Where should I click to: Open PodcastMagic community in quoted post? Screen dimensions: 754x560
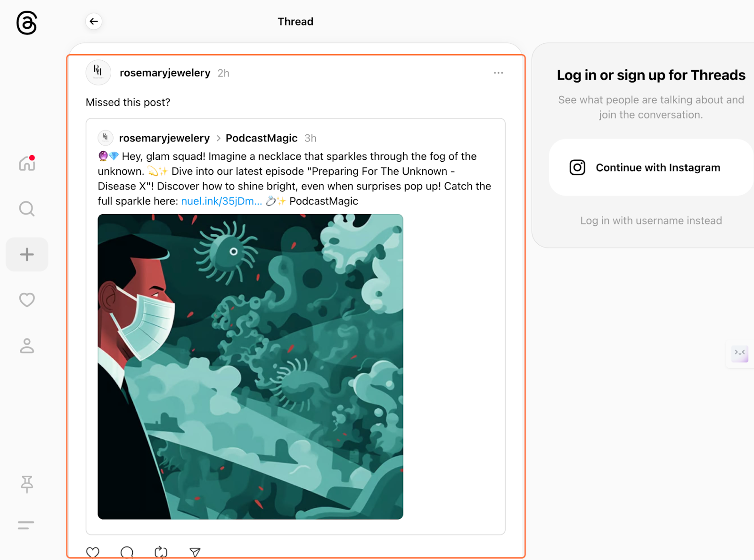coord(262,138)
